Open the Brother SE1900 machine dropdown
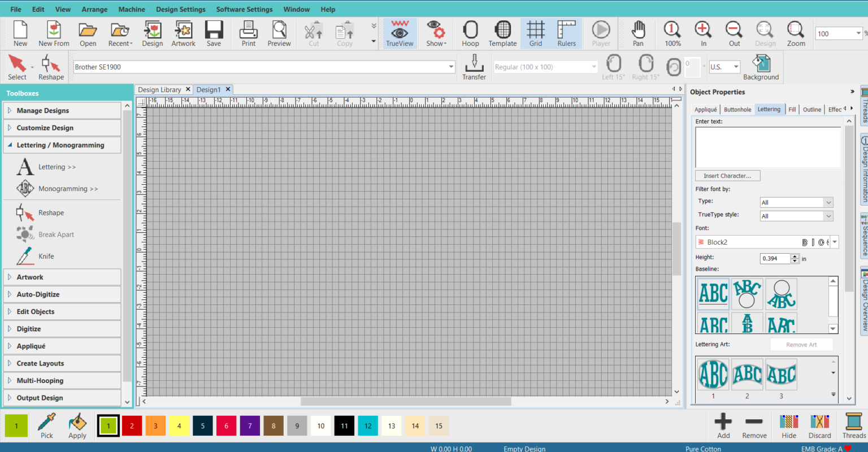 tap(450, 66)
